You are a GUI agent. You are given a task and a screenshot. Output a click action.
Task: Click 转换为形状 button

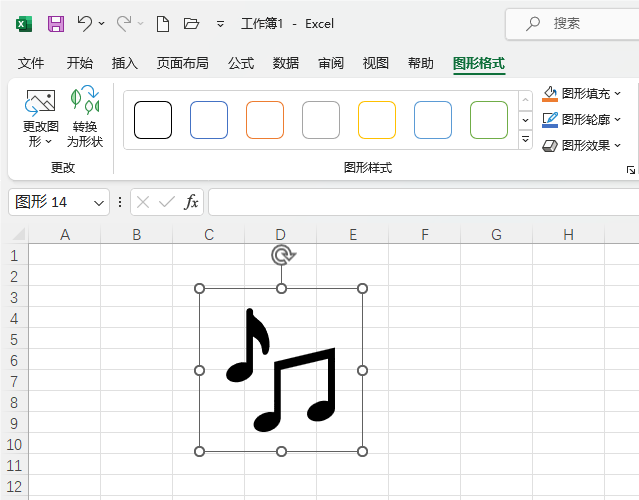(85, 118)
